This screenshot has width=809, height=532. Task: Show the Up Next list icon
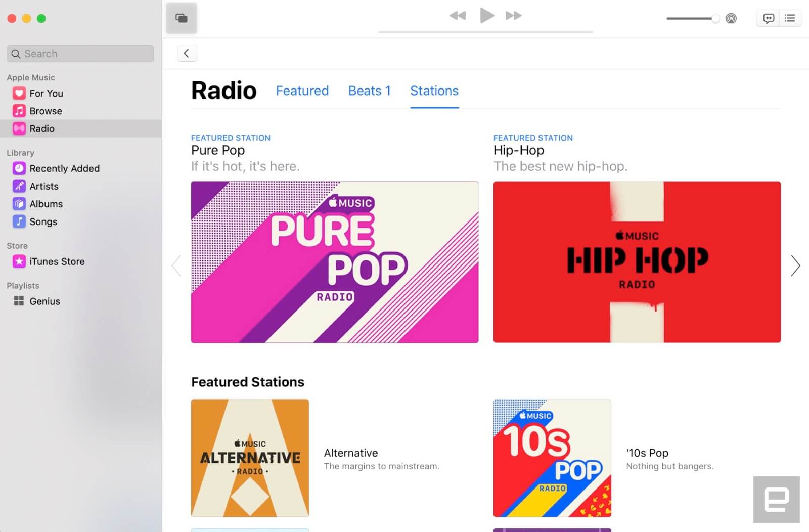pyautogui.click(x=790, y=19)
